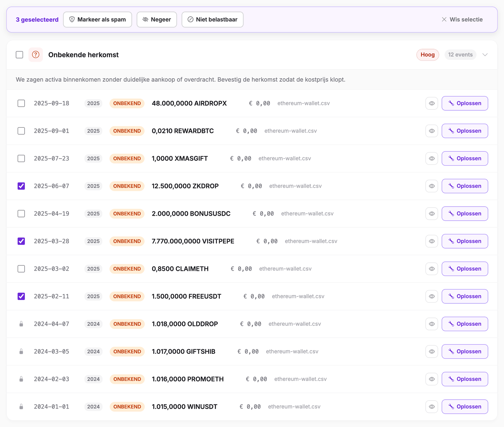This screenshot has height=427, width=504.
Task: Click the red question mark icon beside Onbekende herkomst
Action: (x=36, y=55)
